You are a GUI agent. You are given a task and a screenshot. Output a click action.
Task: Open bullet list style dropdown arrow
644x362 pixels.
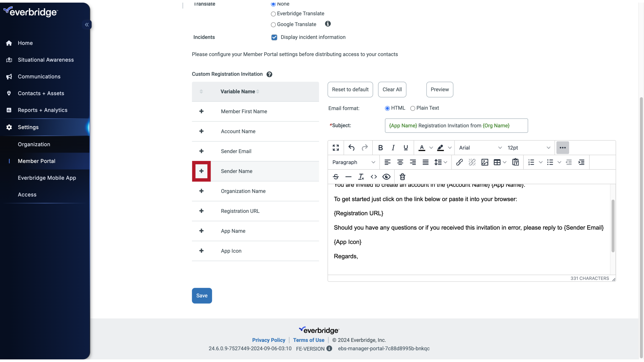coord(559,162)
